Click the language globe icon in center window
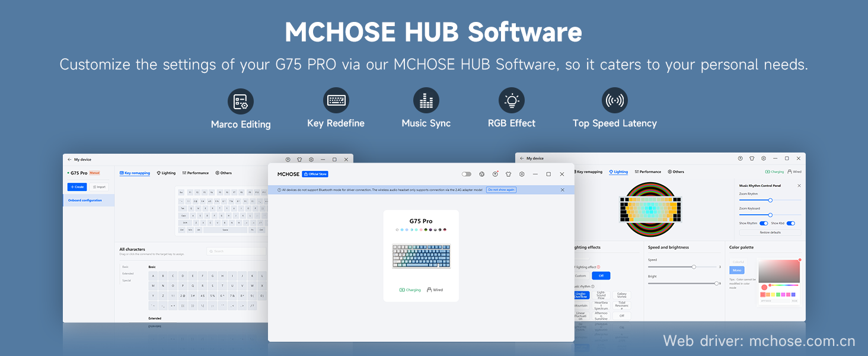 (481, 174)
